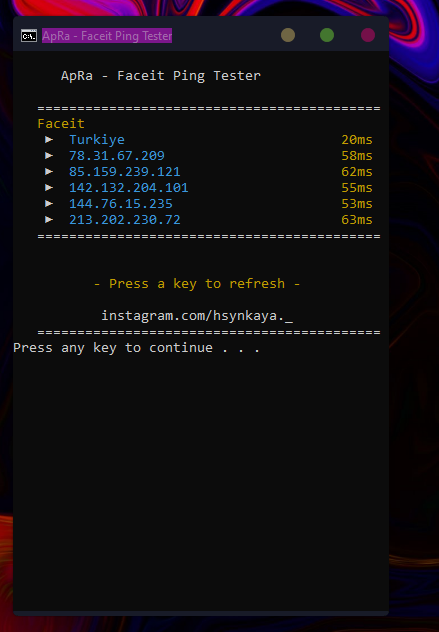Click the 213.202.230.72 IP address
This screenshot has height=632, width=439.
125,220
